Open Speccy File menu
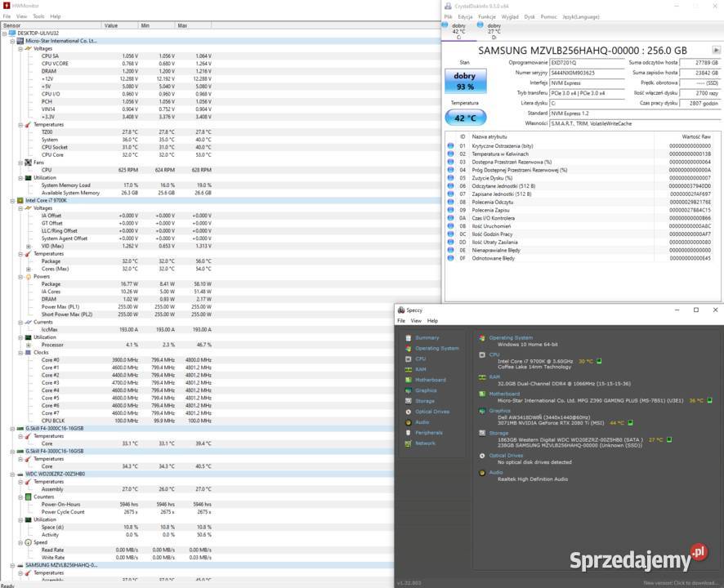This screenshot has height=588, width=724. [401, 321]
